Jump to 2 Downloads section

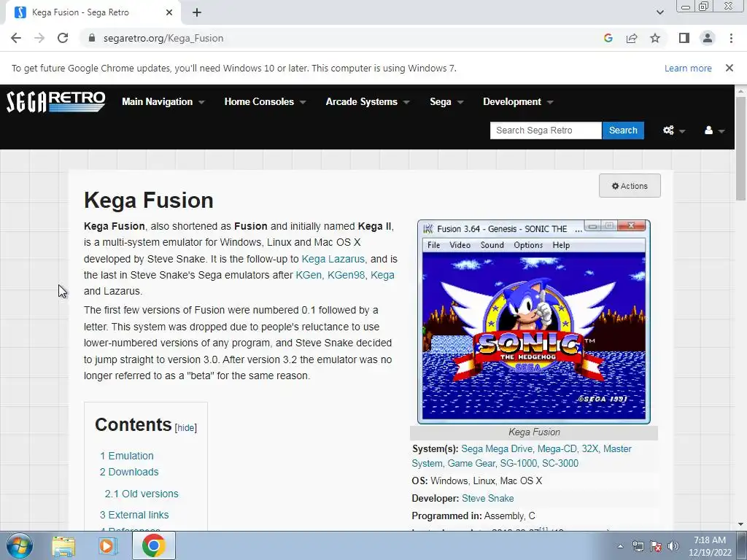(x=129, y=472)
